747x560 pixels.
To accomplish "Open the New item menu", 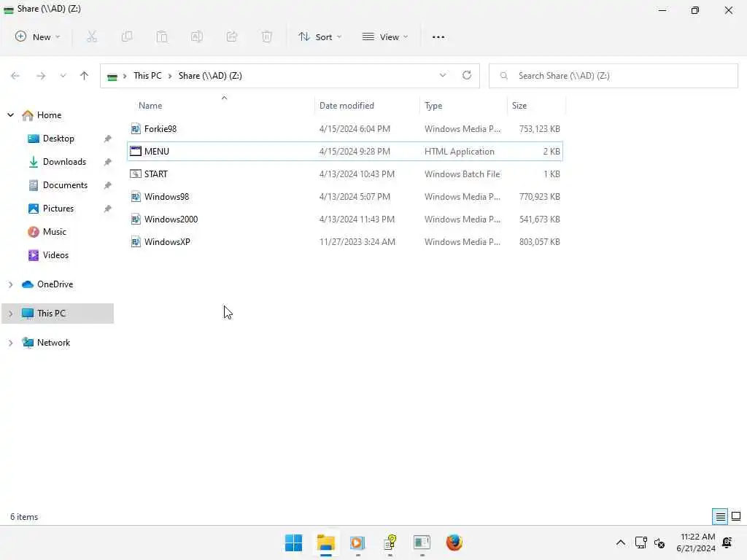I will pyautogui.click(x=38, y=36).
